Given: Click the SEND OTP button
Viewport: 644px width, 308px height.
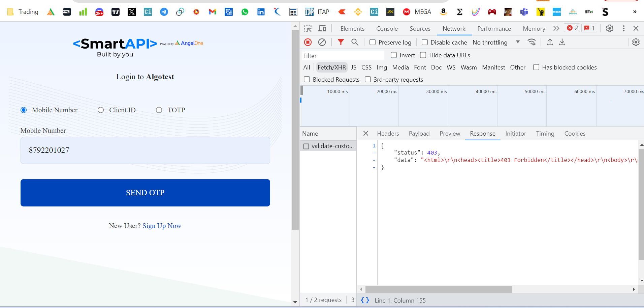Looking at the screenshot, I should point(145,193).
